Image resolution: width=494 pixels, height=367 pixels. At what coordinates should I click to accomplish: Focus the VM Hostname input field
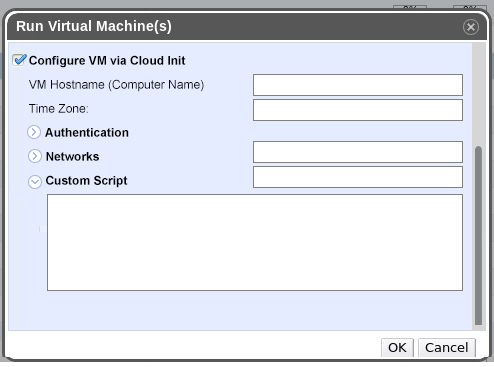[358, 85]
